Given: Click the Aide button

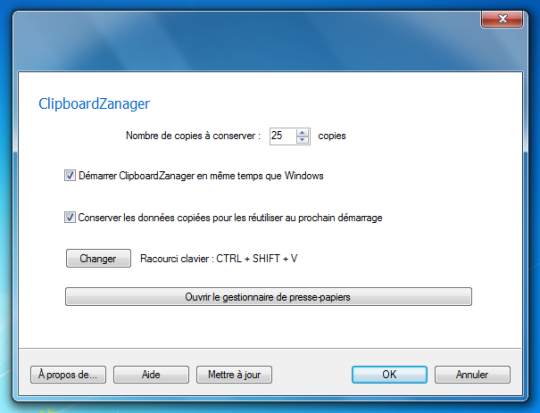Looking at the screenshot, I should coord(151,374).
